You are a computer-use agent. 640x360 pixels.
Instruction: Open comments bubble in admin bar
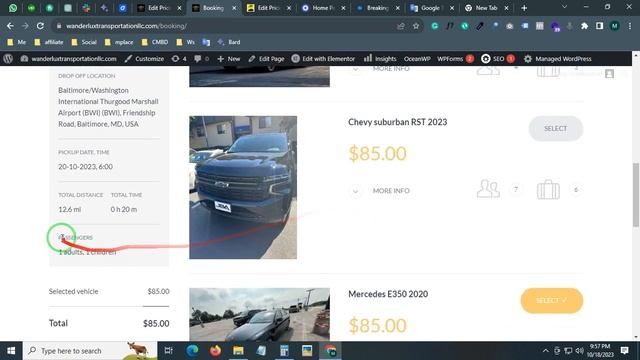(x=201, y=59)
